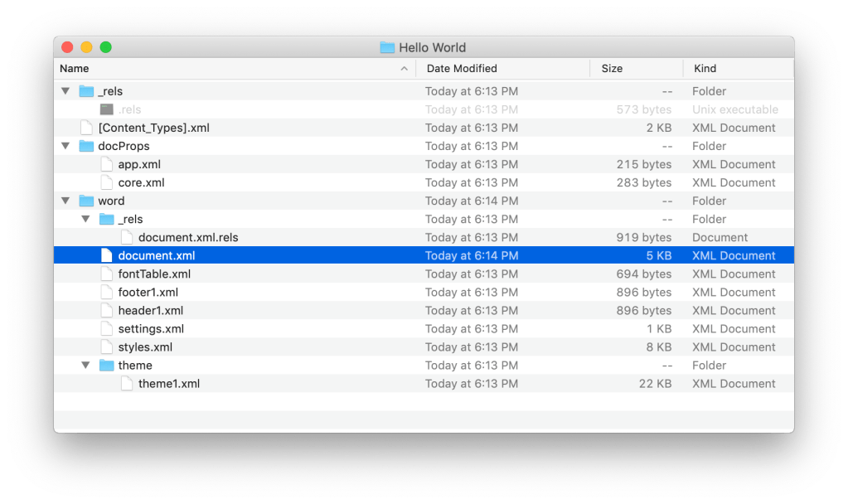Click the word folder icon
The width and height of the screenshot is (848, 504).
(x=86, y=201)
